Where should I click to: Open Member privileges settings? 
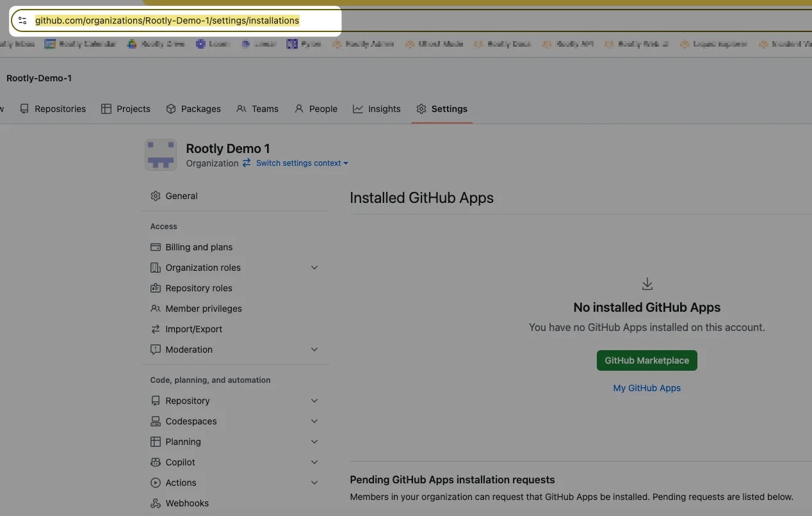(234, 309)
